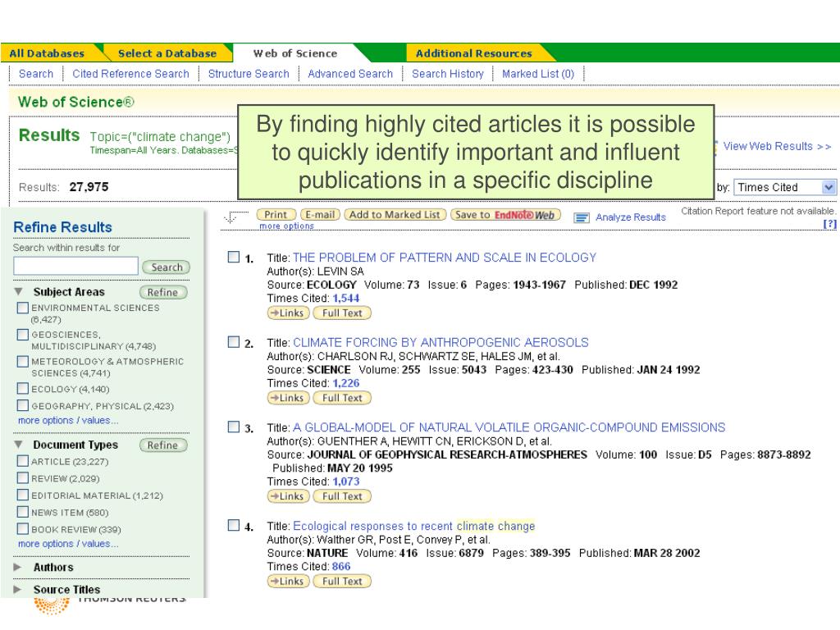The image size is (840, 630).
Task: Save results to EndNote Web
Action: [505, 215]
